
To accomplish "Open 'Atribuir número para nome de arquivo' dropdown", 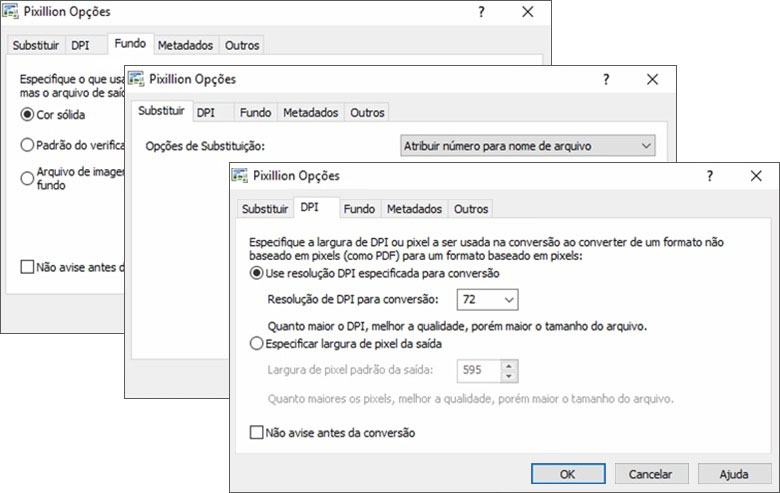I will tap(527, 146).
